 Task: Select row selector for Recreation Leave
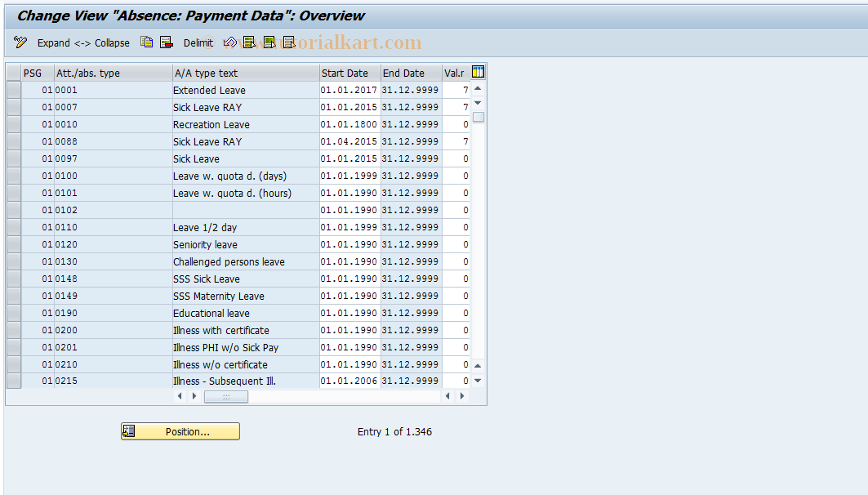point(14,124)
